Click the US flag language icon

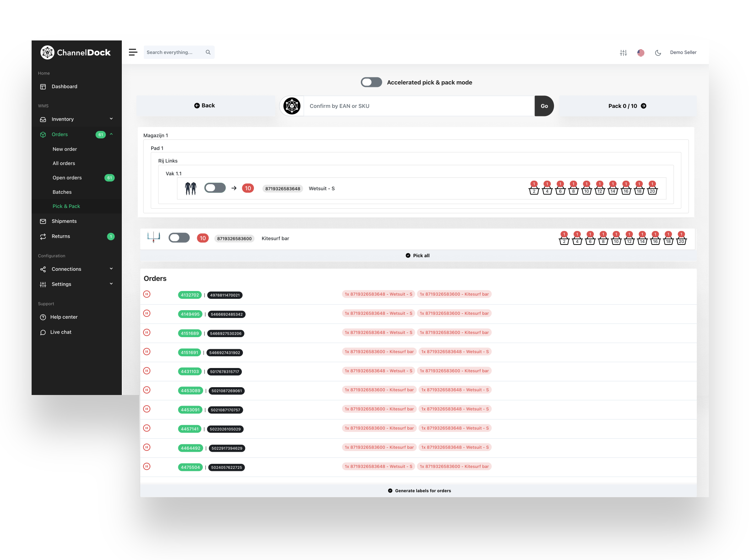click(641, 52)
